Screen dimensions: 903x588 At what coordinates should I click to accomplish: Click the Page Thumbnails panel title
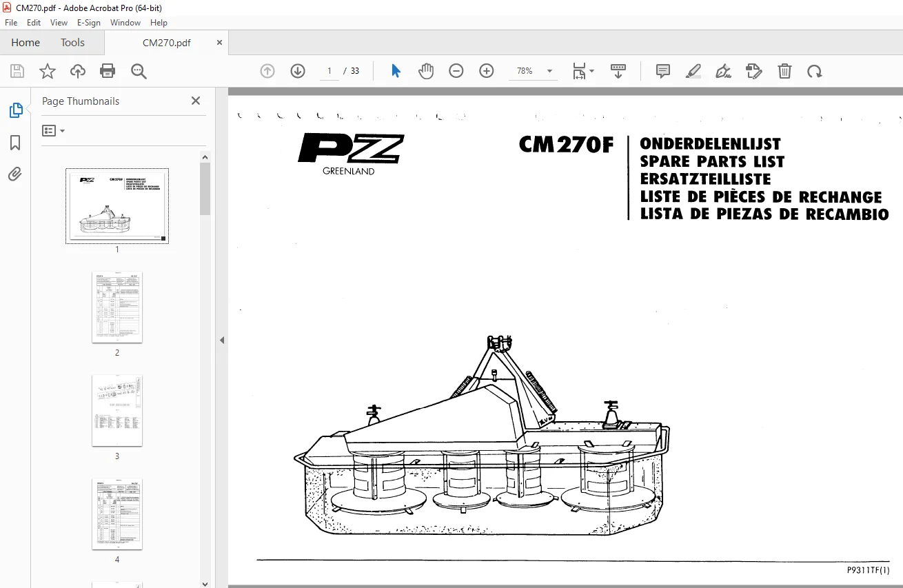[x=81, y=101]
